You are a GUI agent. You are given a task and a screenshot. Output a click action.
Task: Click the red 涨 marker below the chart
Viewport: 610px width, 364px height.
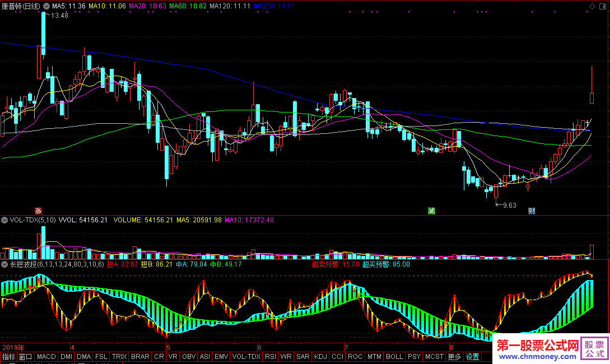[38, 211]
